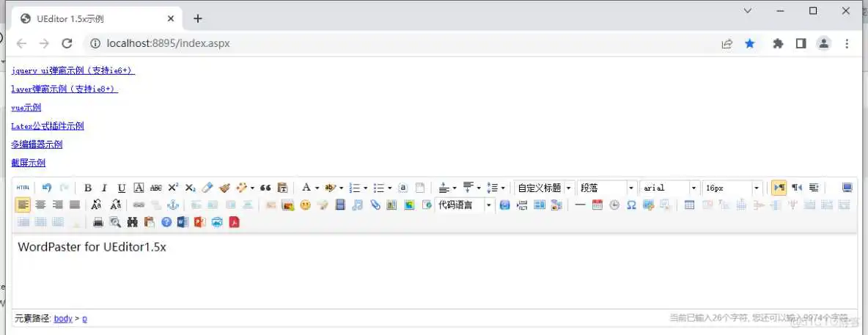The image size is (868, 335).
Task: Open editor help question mark icon
Action: [x=166, y=222]
